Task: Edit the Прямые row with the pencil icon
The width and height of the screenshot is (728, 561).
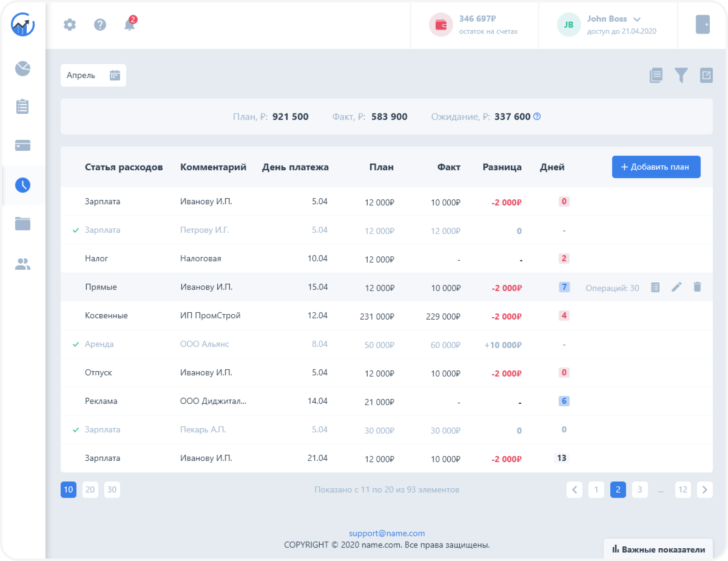Action: tap(676, 287)
